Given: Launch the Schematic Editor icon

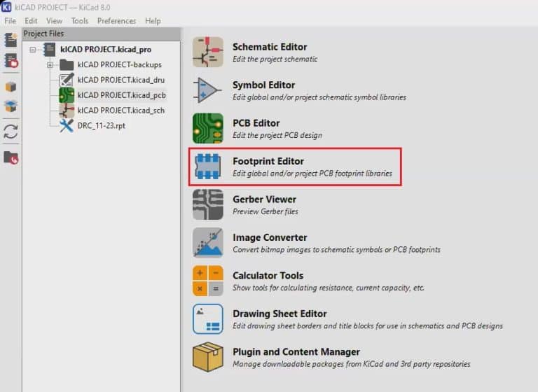Looking at the screenshot, I should (207, 52).
